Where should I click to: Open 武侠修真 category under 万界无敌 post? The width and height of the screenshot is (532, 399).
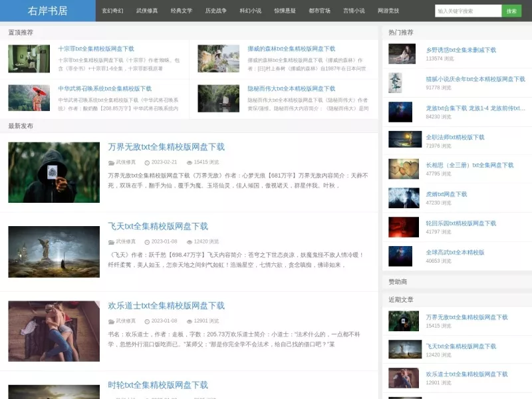[126, 162]
